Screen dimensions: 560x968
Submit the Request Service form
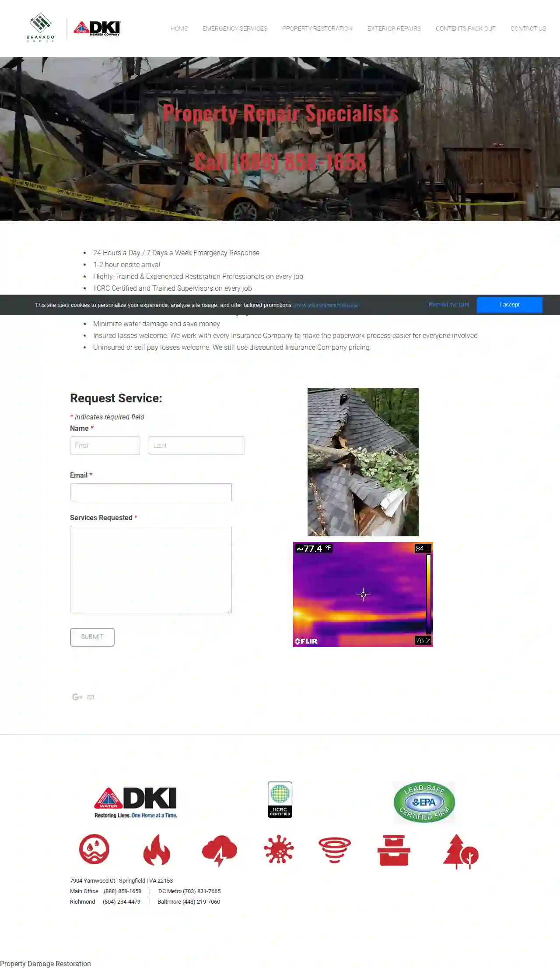point(92,637)
